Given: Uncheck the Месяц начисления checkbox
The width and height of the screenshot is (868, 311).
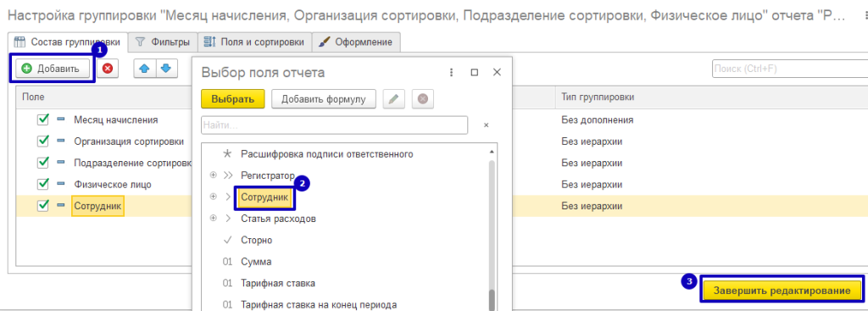Looking at the screenshot, I should point(42,119).
